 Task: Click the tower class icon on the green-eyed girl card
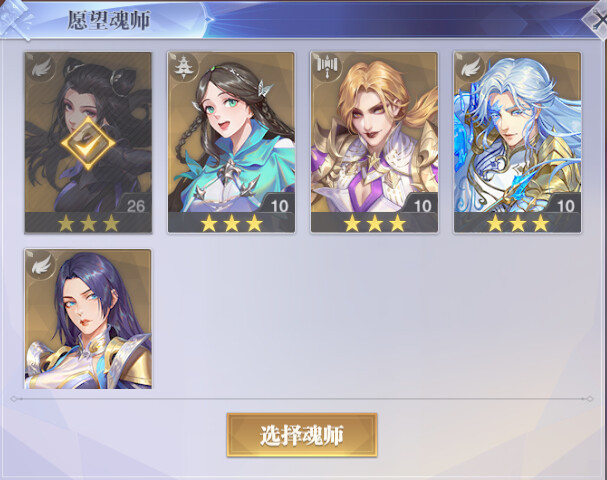183,67
